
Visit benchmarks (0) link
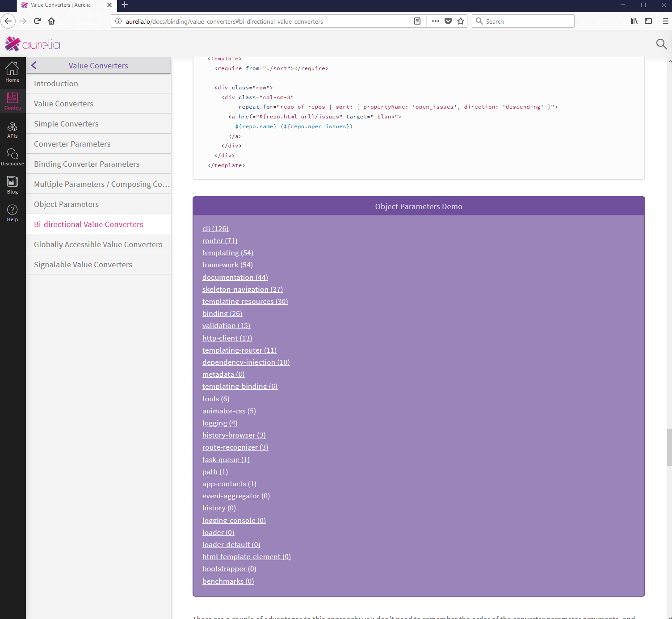[228, 581]
